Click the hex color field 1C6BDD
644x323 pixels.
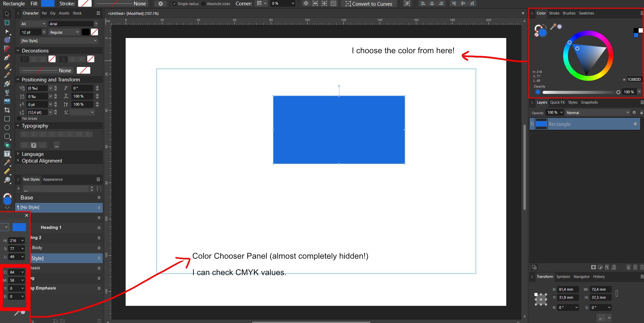(x=634, y=79)
